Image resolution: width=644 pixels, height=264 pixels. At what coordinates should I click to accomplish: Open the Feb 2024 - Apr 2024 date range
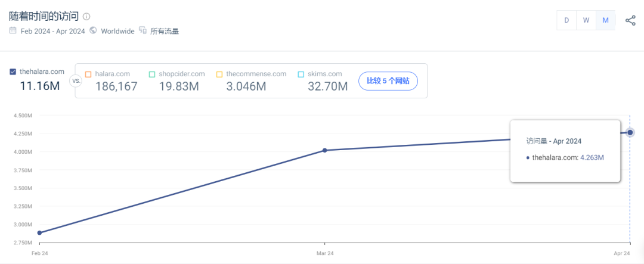pos(52,31)
